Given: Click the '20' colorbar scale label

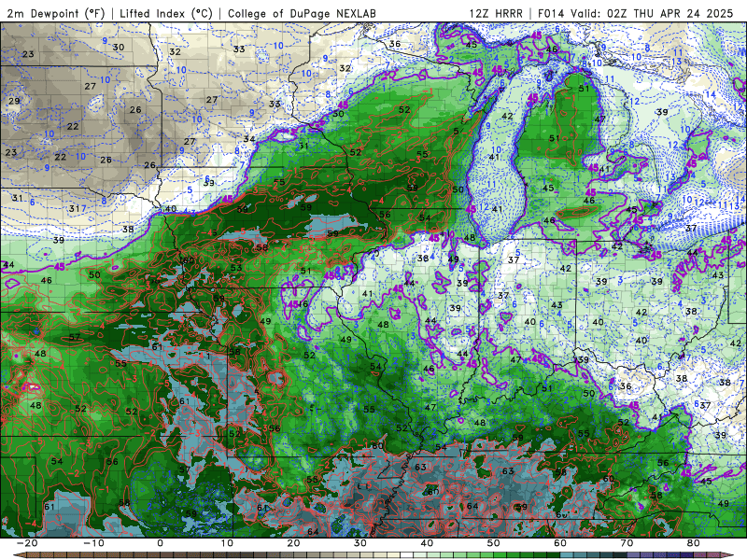Looking at the screenshot, I should point(293,543).
